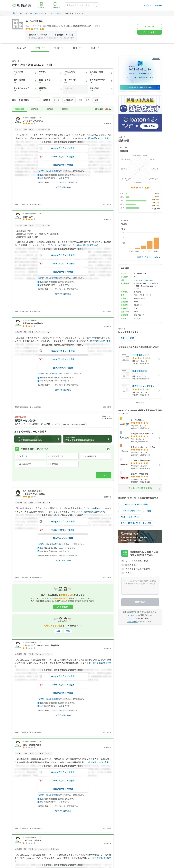
Task: Click the ハイクラス志向の方はこちら banner
Action: point(38,439)
